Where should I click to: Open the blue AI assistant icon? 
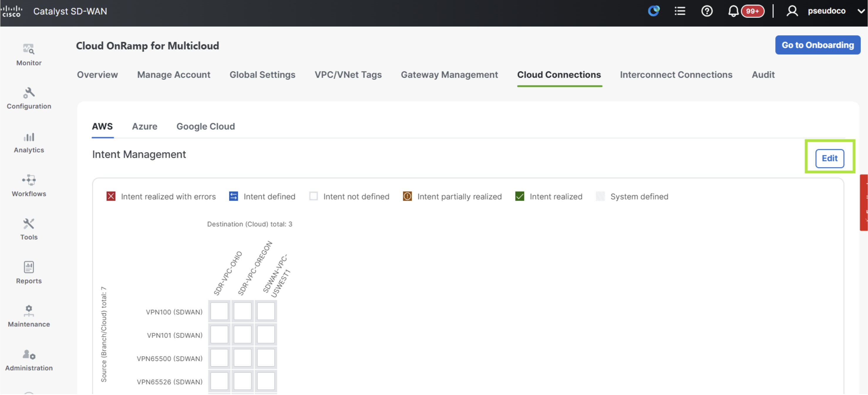(653, 11)
